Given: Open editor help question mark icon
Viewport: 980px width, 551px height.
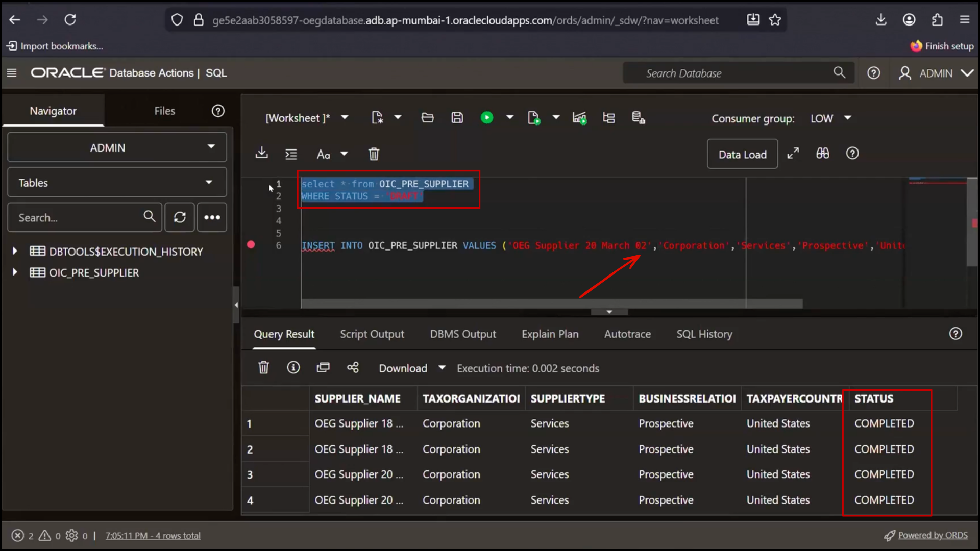Looking at the screenshot, I should pyautogui.click(x=852, y=154).
